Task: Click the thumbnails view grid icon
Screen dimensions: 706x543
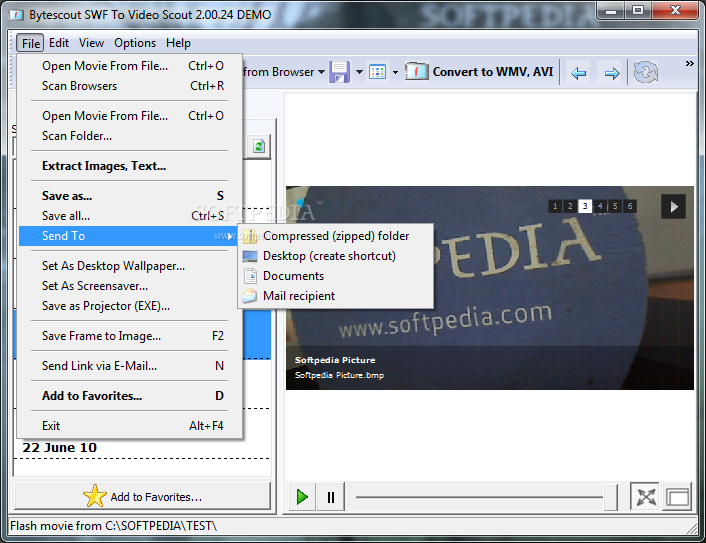Action: point(377,72)
